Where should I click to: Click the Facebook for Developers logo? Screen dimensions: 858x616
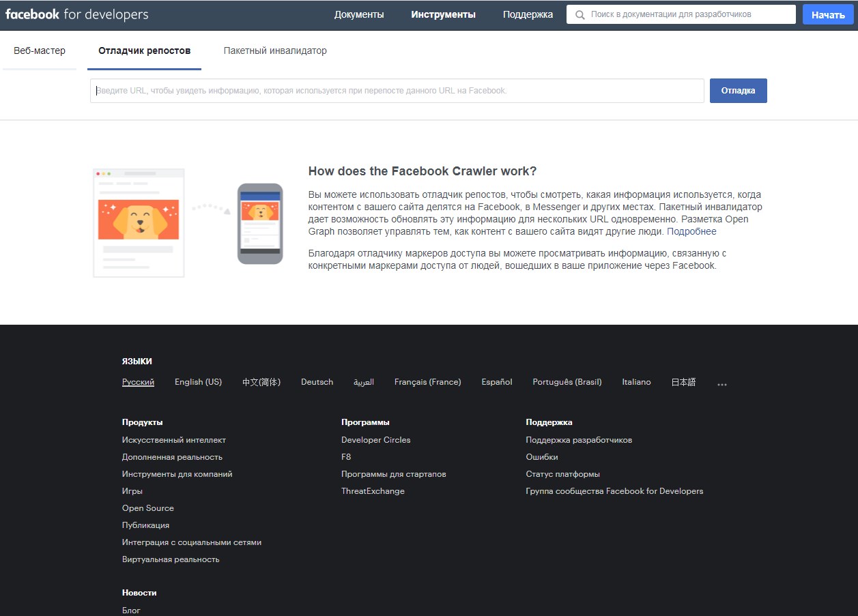(x=76, y=14)
